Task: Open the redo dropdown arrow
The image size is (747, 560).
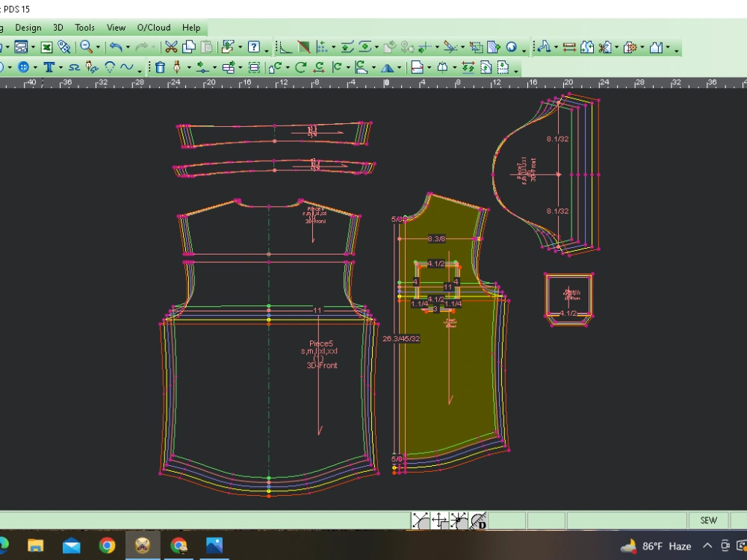Action: pyautogui.click(x=155, y=48)
